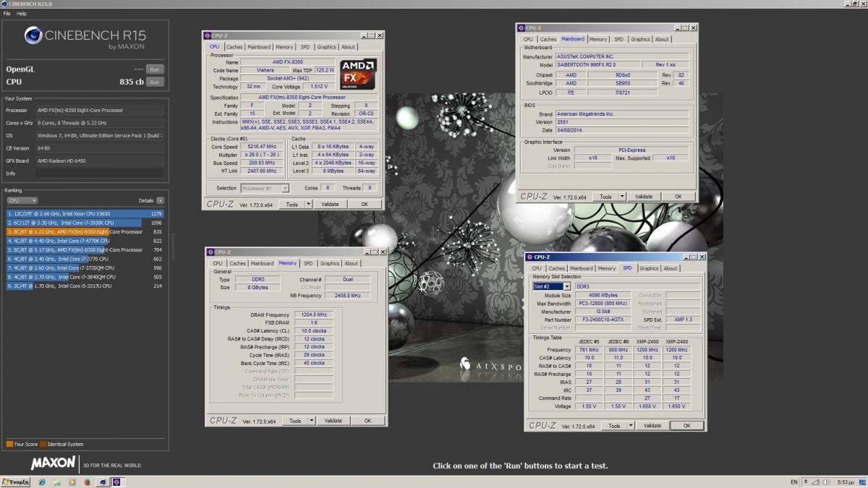Open the Cinebench File menu
The image size is (868, 488).
click(x=7, y=14)
